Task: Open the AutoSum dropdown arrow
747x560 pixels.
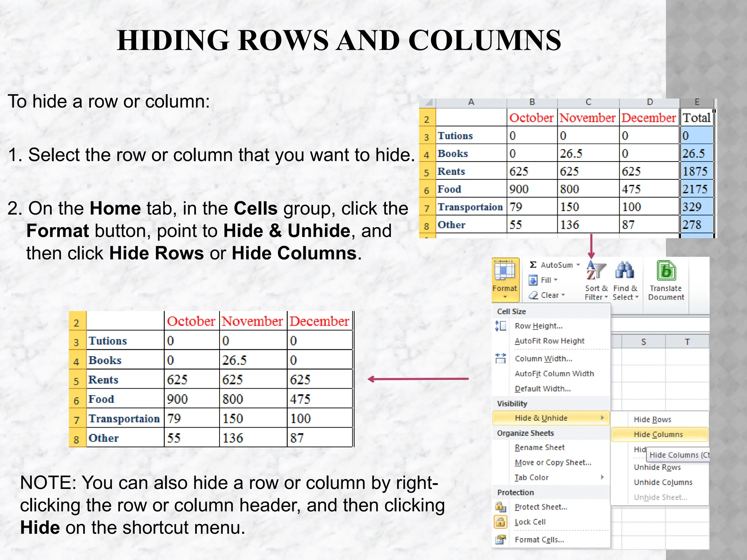Action: coord(578,265)
